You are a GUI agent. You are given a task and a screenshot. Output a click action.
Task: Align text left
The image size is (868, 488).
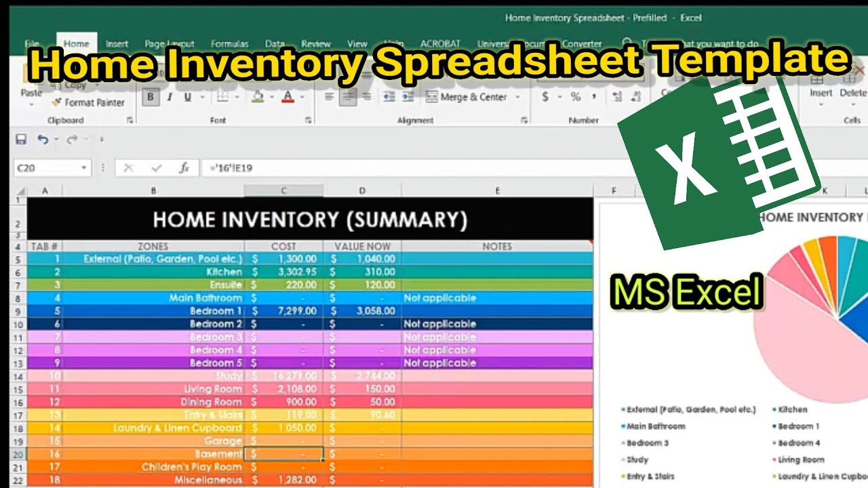pyautogui.click(x=330, y=97)
